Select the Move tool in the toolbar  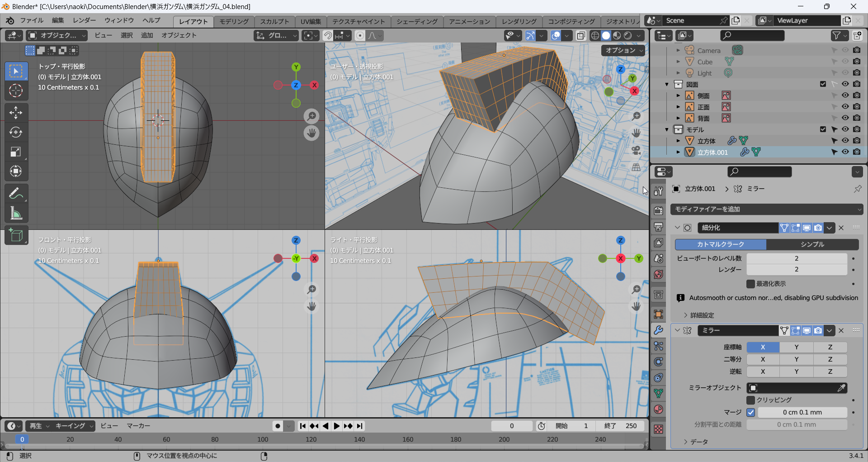16,112
